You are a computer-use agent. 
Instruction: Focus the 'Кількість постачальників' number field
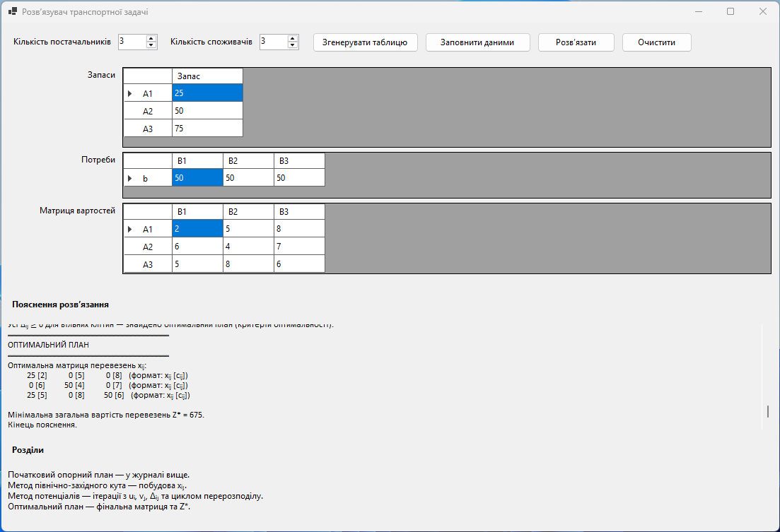pos(132,42)
